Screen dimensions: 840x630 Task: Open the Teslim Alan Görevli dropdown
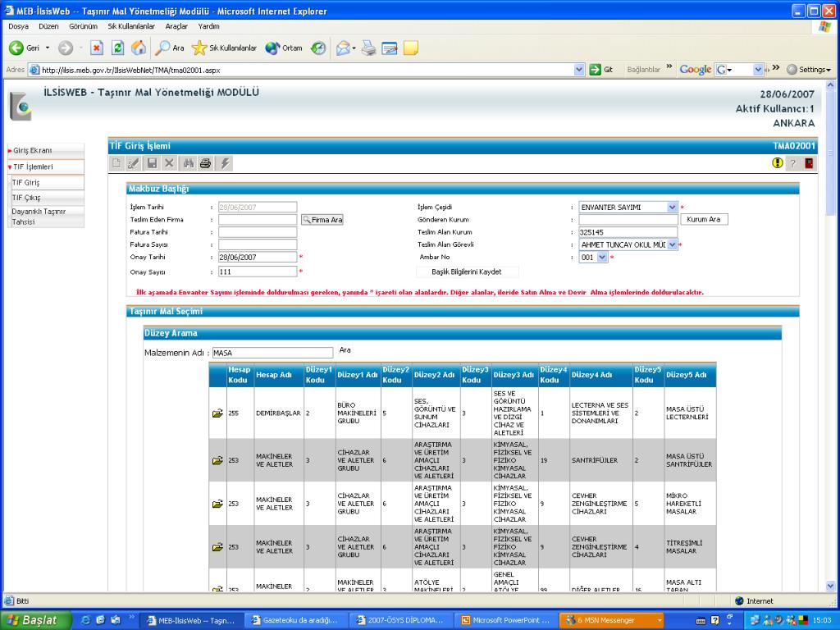point(673,244)
